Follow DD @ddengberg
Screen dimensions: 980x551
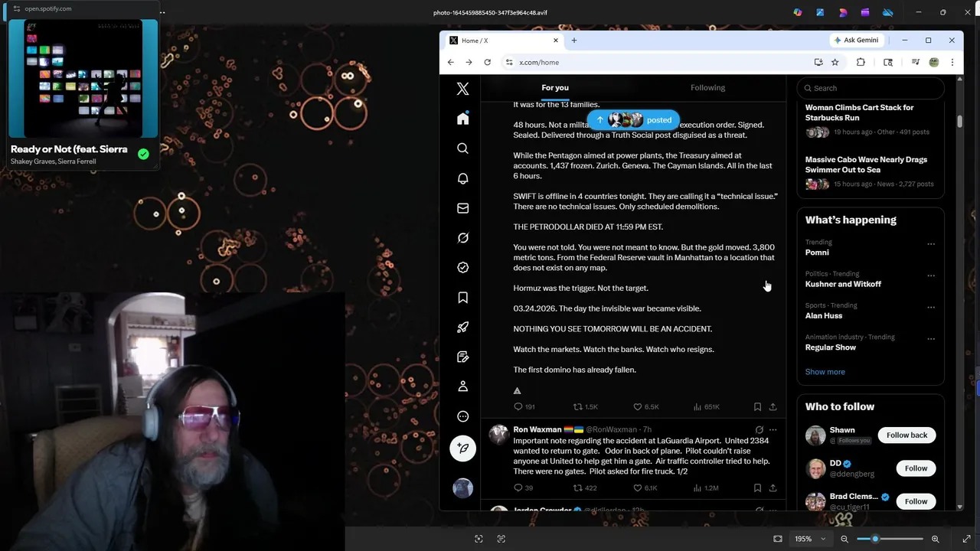(x=916, y=468)
